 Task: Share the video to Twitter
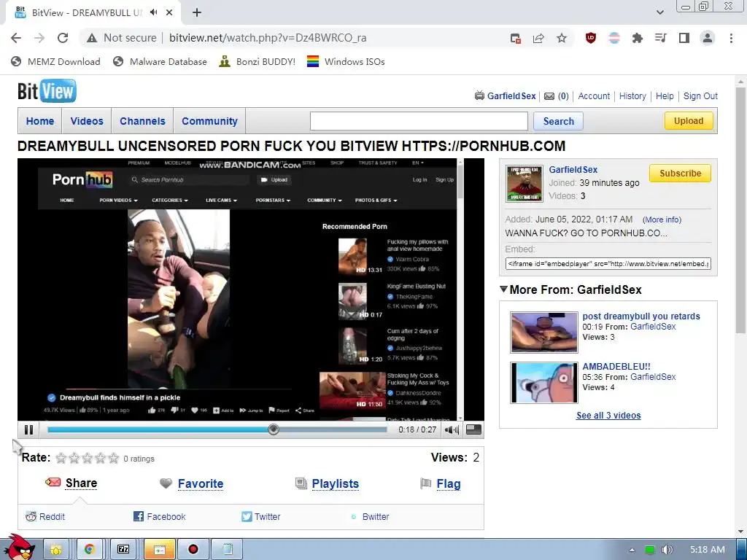pyautogui.click(x=267, y=517)
